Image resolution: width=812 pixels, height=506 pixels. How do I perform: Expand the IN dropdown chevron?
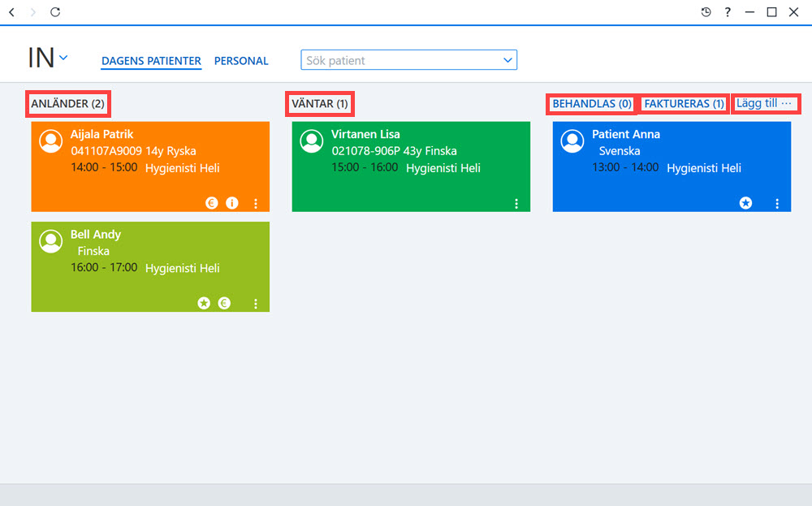click(x=63, y=58)
